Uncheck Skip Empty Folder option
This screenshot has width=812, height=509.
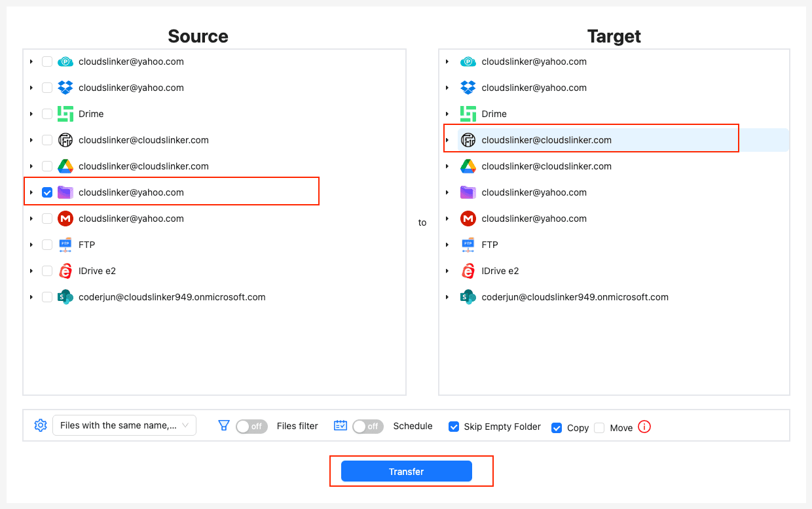(x=454, y=427)
